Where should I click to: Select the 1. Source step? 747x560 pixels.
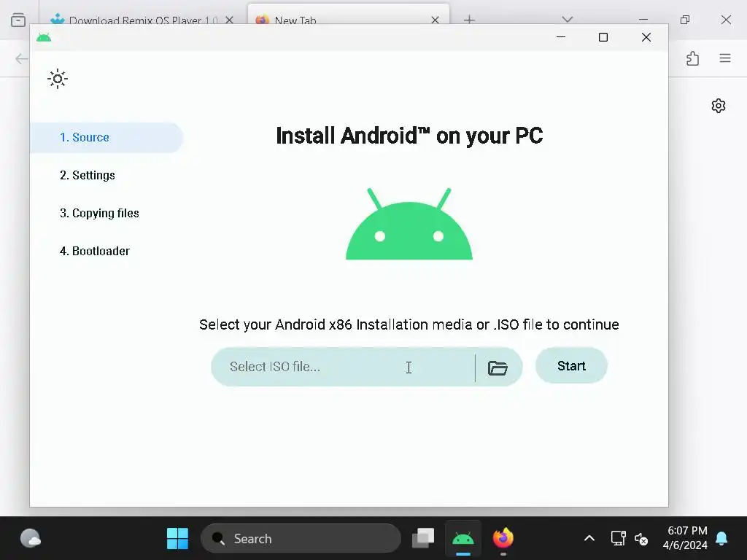click(107, 137)
